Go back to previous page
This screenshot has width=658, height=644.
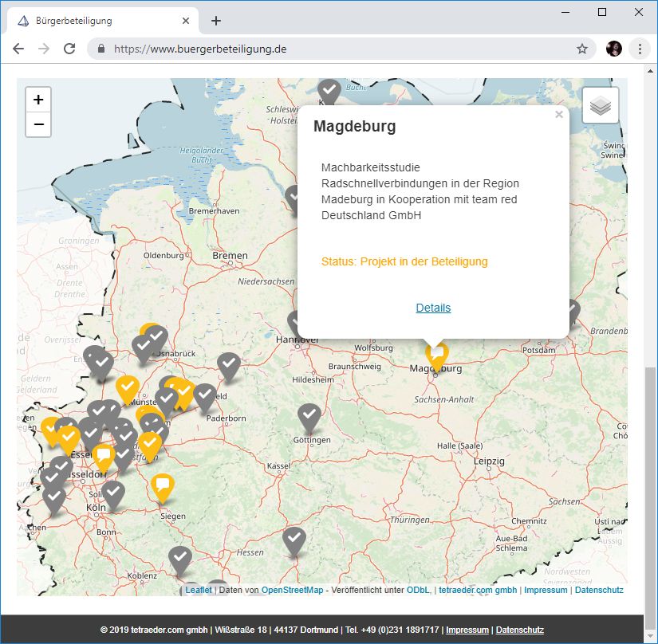tap(19, 49)
